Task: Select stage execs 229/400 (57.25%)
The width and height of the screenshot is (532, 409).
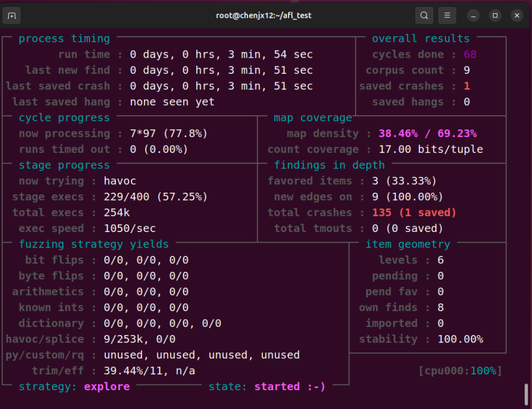Action: (156, 197)
